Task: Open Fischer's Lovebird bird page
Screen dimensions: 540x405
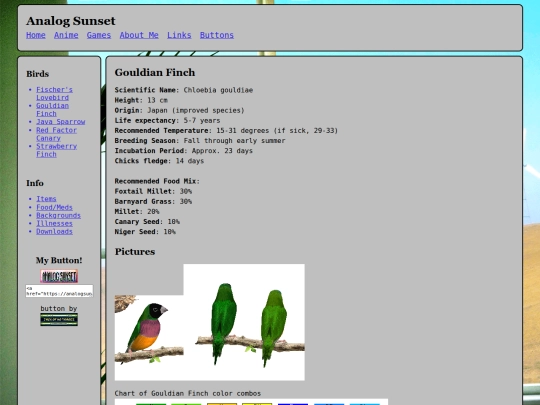Action: click(x=54, y=94)
